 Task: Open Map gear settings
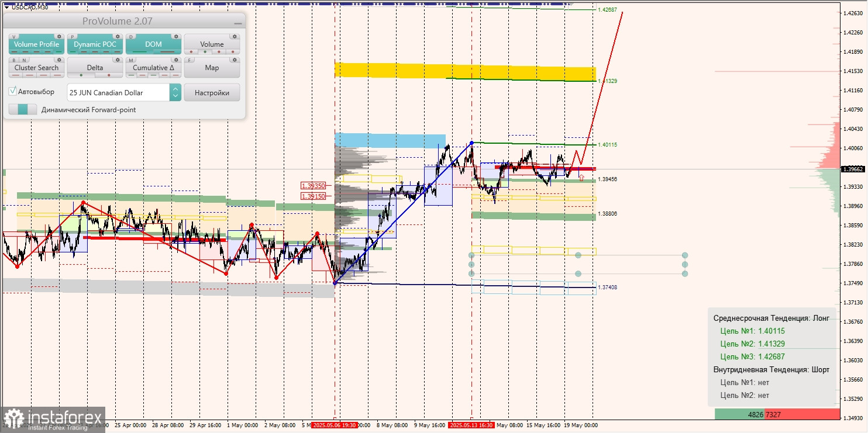click(x=235, y=60)
